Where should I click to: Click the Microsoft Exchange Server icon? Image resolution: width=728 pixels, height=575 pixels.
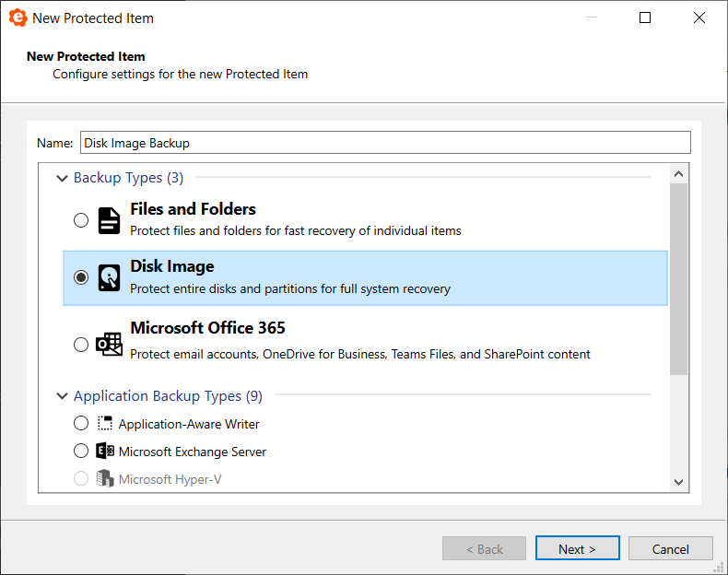pyautogui.click(x=106, y=452)
